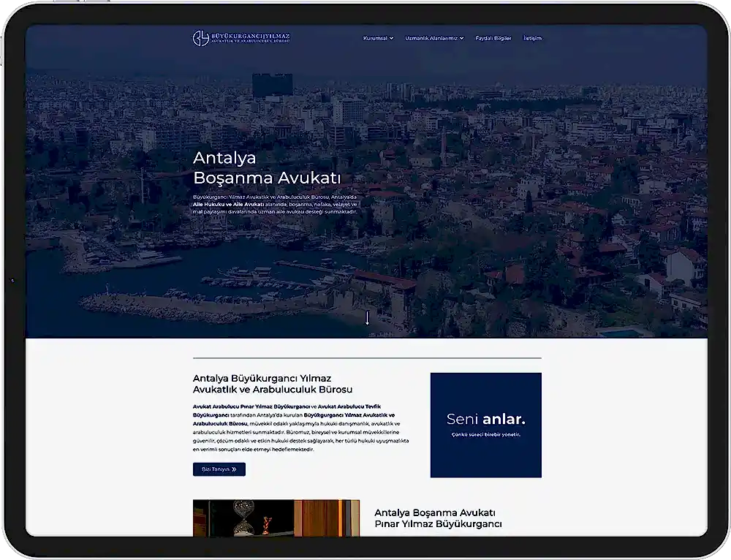Expand the chevron beside Uzmanlık Alanlarımız
The height and width of the screenshot is (560, 731).
click(461, 38)
